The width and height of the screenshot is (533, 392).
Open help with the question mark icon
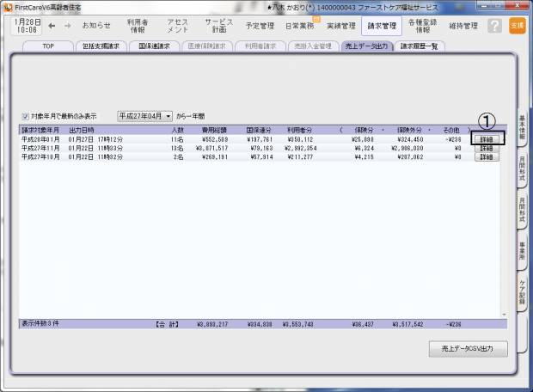[494, 26]
